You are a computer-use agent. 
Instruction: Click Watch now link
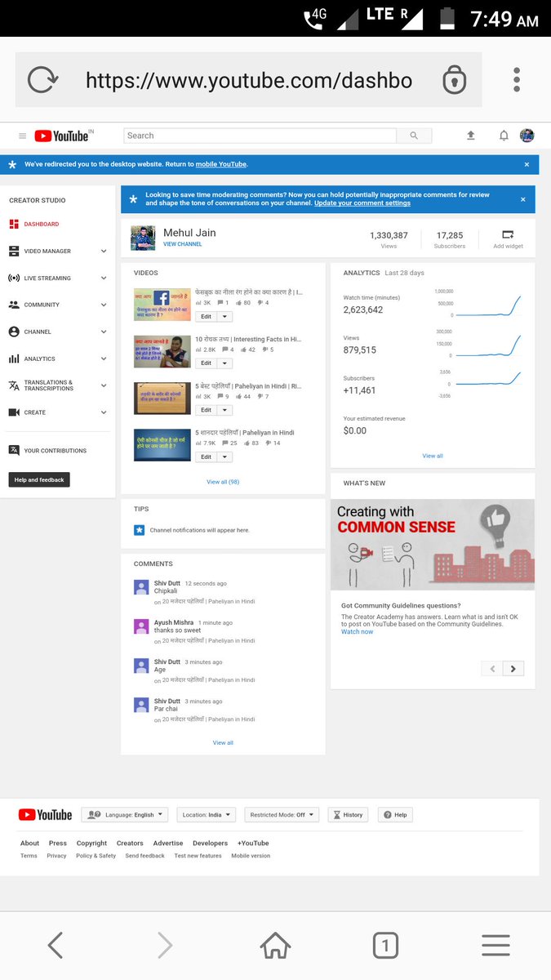[x=357, y=631]
